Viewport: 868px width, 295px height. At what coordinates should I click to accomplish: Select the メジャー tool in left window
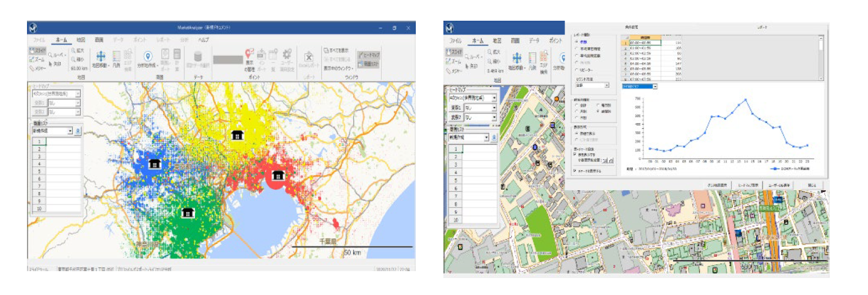tap(37, 67)
